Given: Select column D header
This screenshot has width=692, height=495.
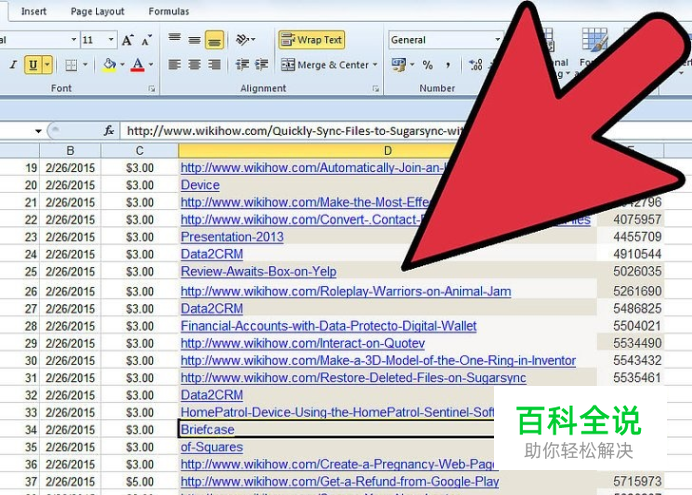Looking at the screenshot, I should point(387,151).
